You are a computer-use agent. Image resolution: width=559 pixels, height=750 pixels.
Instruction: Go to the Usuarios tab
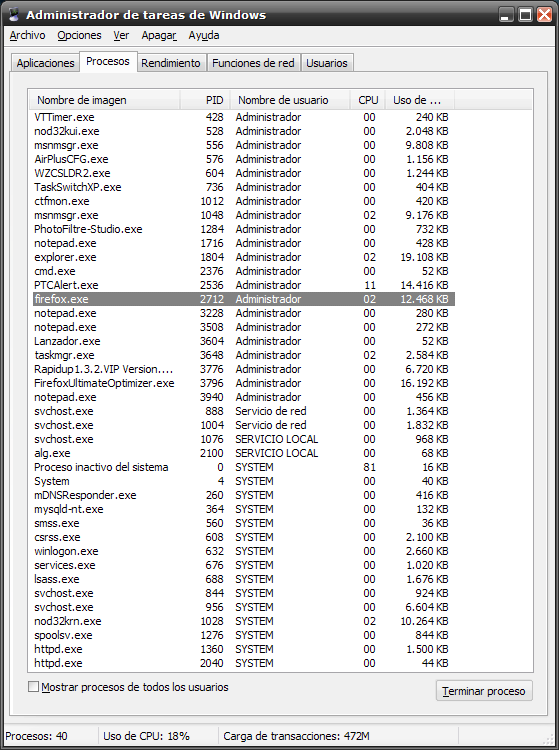click(327, 63)
